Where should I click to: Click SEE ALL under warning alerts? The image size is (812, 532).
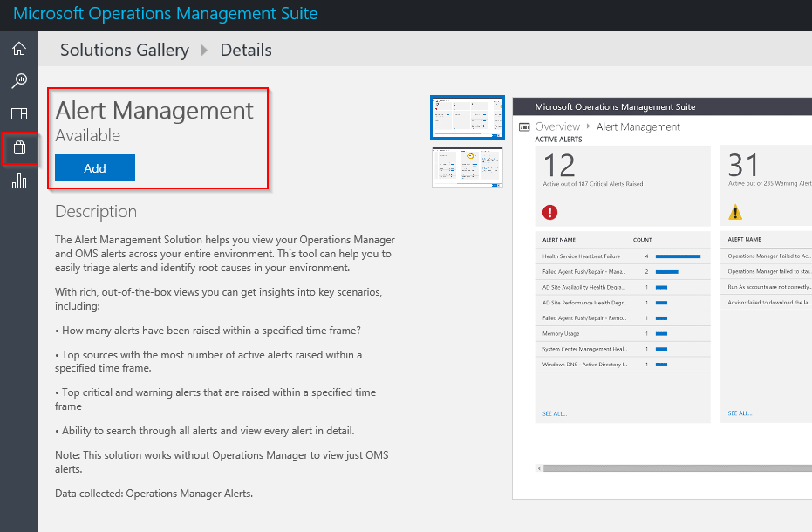click(740, 413)
